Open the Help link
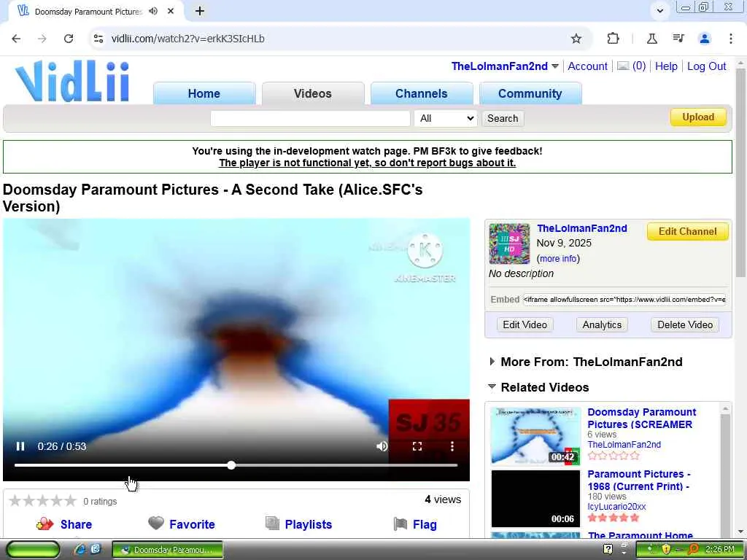747x560 pixels. coord(666,66)
